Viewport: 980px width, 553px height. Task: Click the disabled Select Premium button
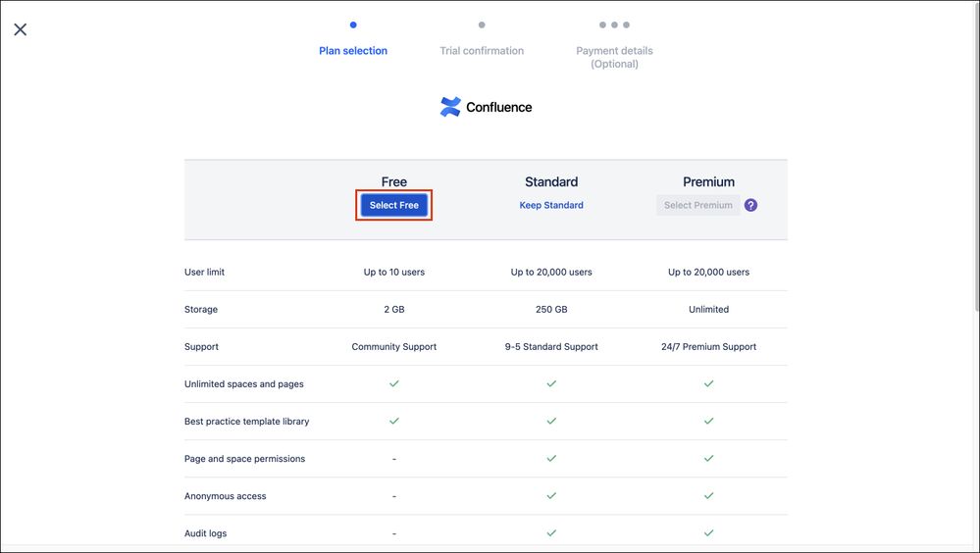point(698,205)
